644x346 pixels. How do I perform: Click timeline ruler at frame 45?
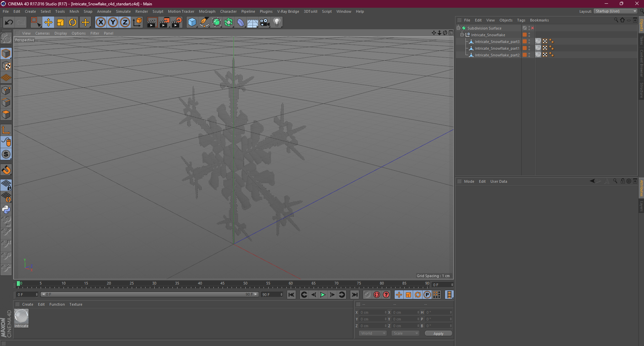[222, 284]
